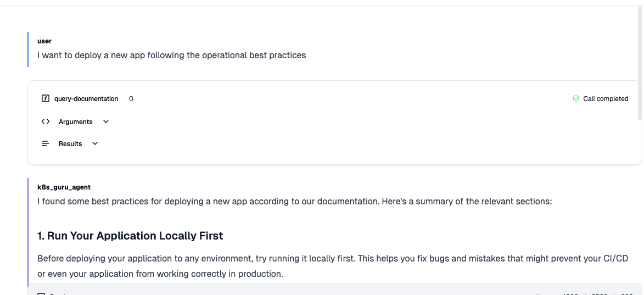Click the user message about deploying an app
Screen dimensions: 644x295
(x=171, y=55)
